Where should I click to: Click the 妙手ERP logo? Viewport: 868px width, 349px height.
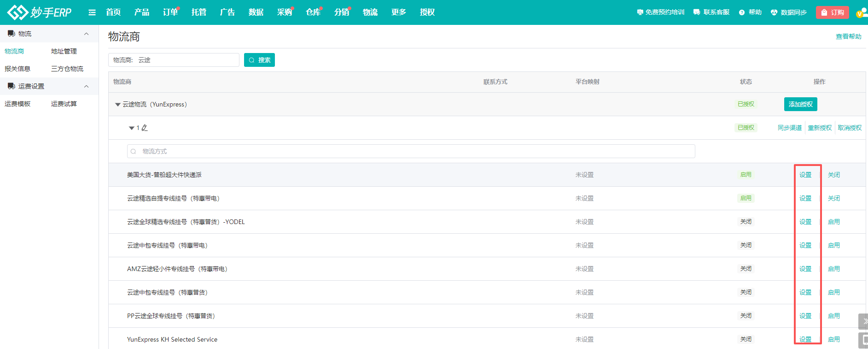pos(40,12)
